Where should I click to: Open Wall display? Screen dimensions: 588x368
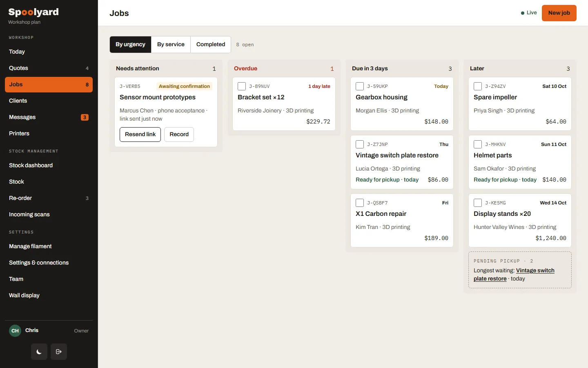(x=49, y=296)
